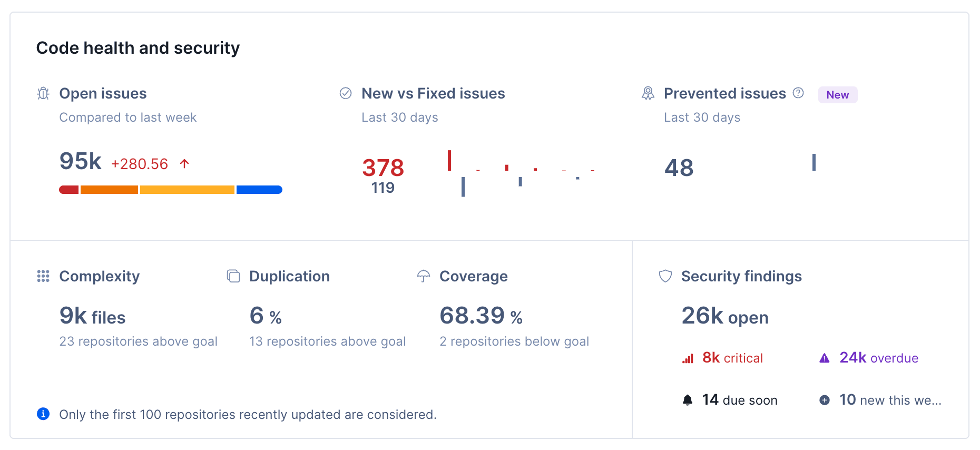Click the critical findings bar-chart icon
This screenshot has height=450, width=980.
tap(687, 358)
